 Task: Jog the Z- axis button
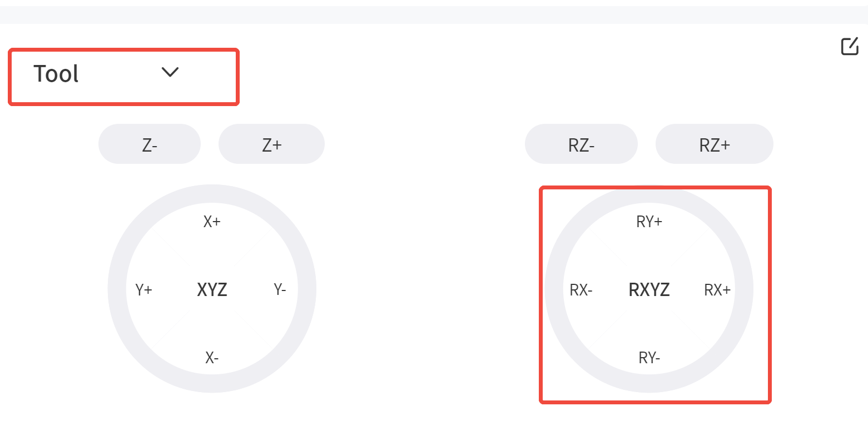150,144
